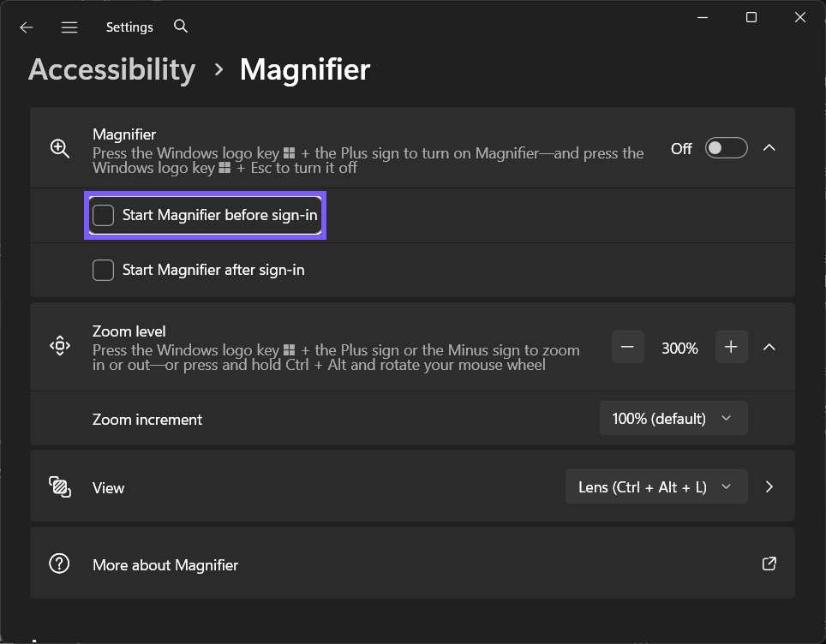
Task: Click the Magnifier page title in breadcrumb
Action: coord(305,70)
